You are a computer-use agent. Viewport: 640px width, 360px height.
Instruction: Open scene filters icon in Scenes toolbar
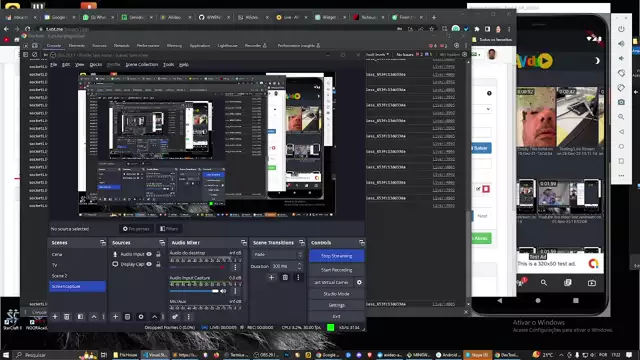tap(80, 316)
